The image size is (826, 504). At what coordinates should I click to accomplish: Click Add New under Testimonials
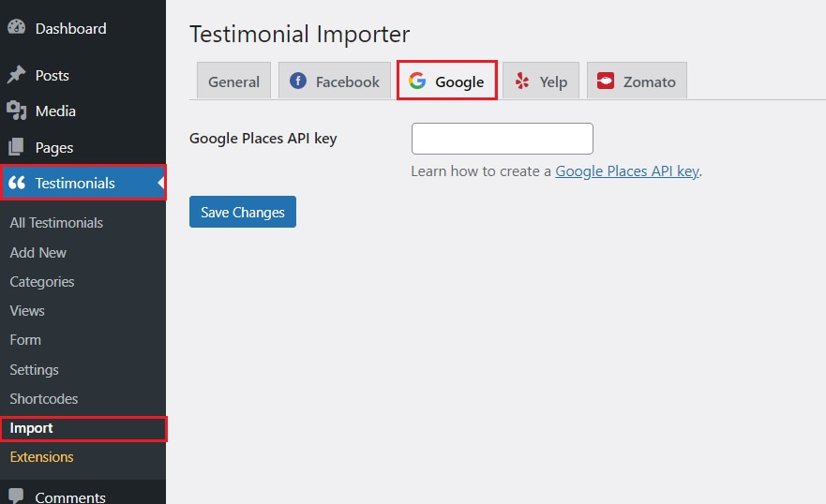point(38,253)
